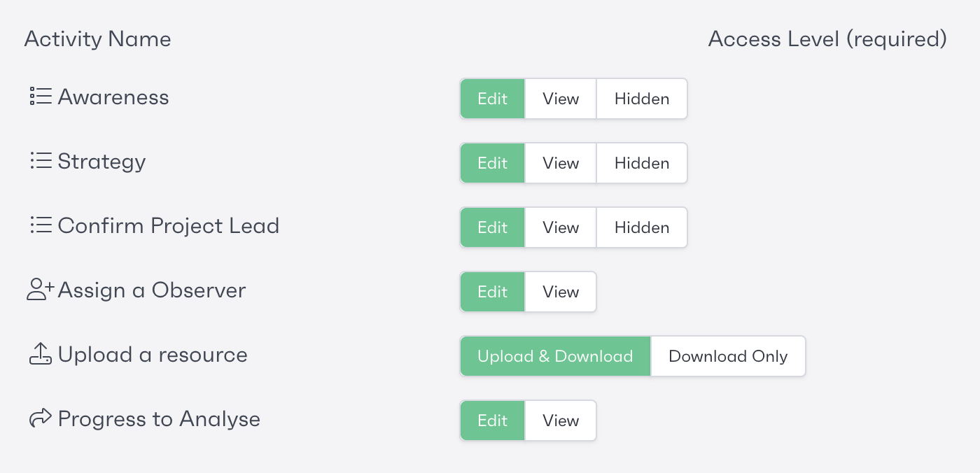Screen dimensions: 980x473
Task: Set Strategy access to View
Action: [x=561, y=163]
